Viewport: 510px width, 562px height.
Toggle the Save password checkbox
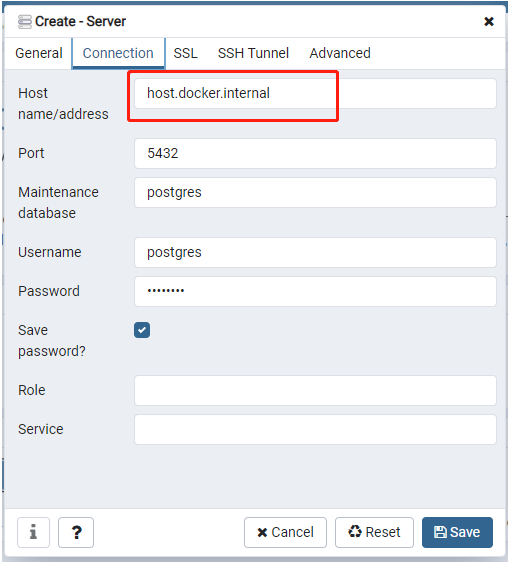point(142,330)
